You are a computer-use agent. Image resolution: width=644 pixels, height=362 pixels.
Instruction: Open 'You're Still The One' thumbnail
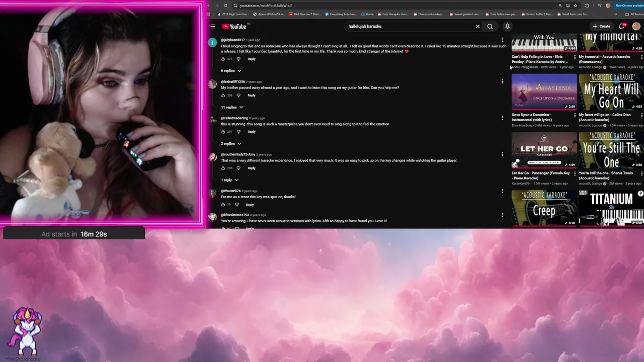pyautogui.click(x=611, y=150)
